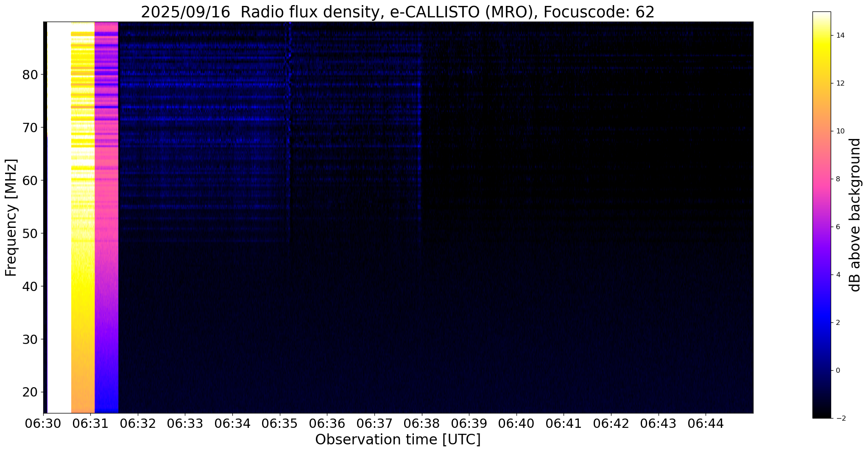Click the 'Frequency [MHz]' y-axis label

[11, 217]
